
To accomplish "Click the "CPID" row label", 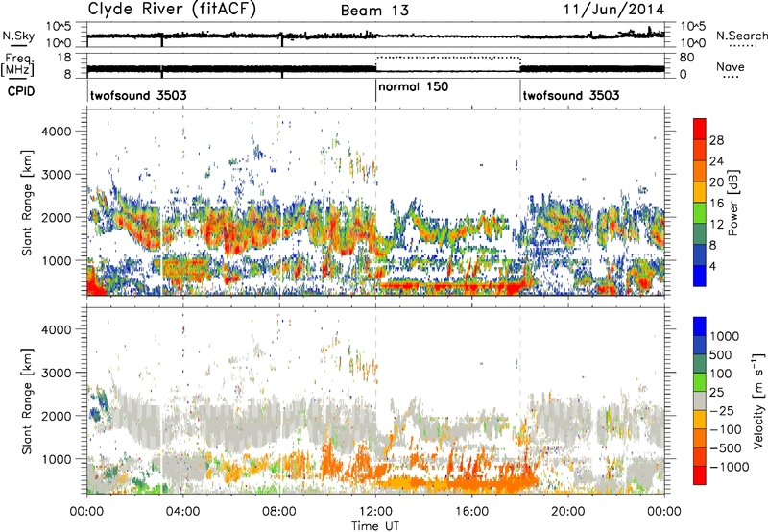I will [x=21, y=91].
